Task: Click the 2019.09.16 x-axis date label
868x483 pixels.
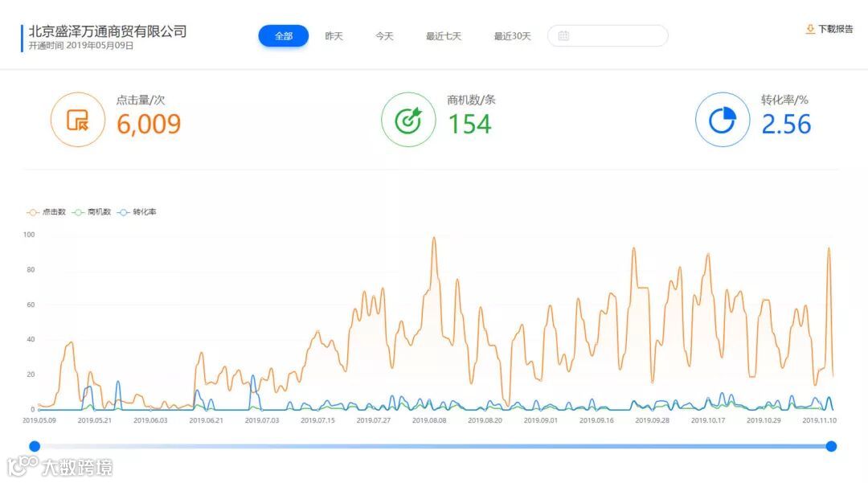Action: (596, 420)
